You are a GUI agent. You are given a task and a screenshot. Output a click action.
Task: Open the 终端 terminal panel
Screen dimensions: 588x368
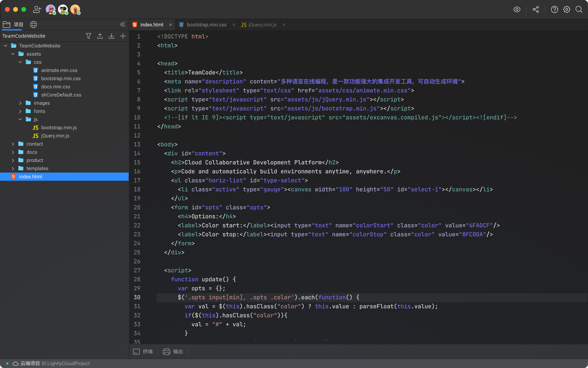[x=143, y=352]
